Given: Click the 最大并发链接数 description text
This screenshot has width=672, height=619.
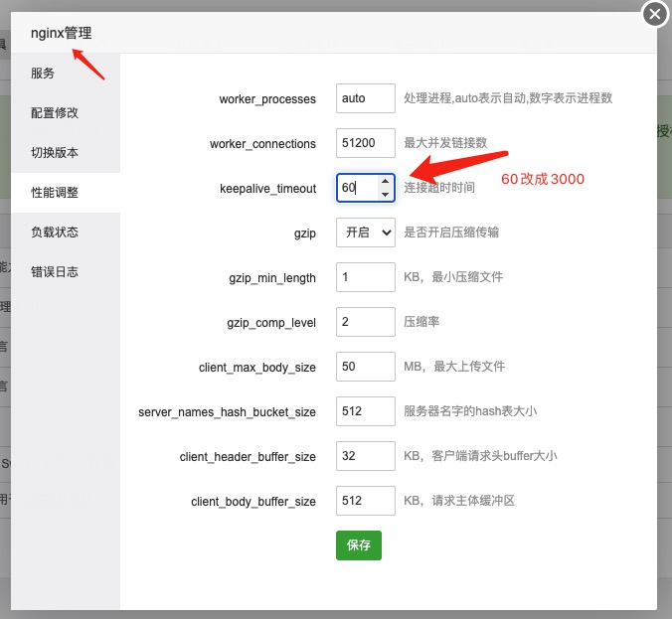Looking at the screenshot, I should [445, 143].
